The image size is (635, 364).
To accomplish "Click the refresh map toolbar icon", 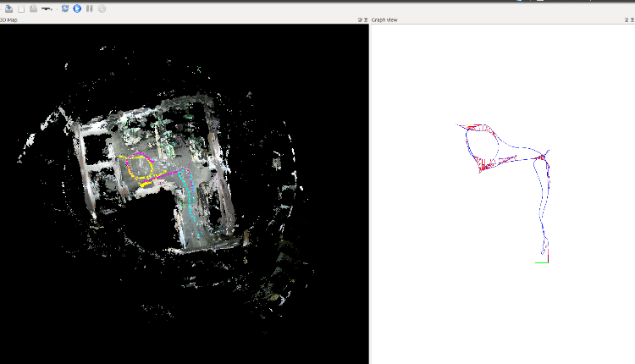I will click(x=65, y=8).
